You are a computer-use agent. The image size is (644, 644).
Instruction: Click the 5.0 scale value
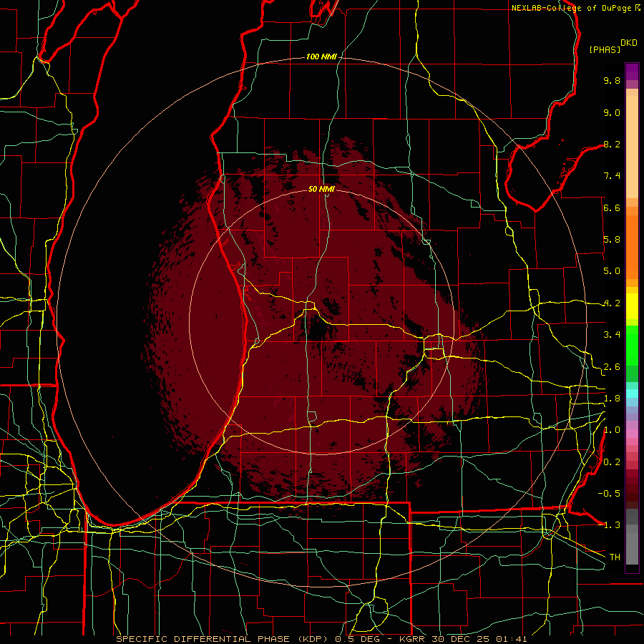click(x=612, y=271)
